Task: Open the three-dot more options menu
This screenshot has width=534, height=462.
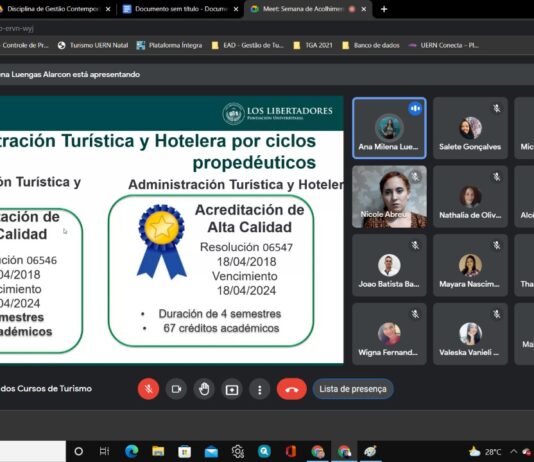Action: click(260, 389)
